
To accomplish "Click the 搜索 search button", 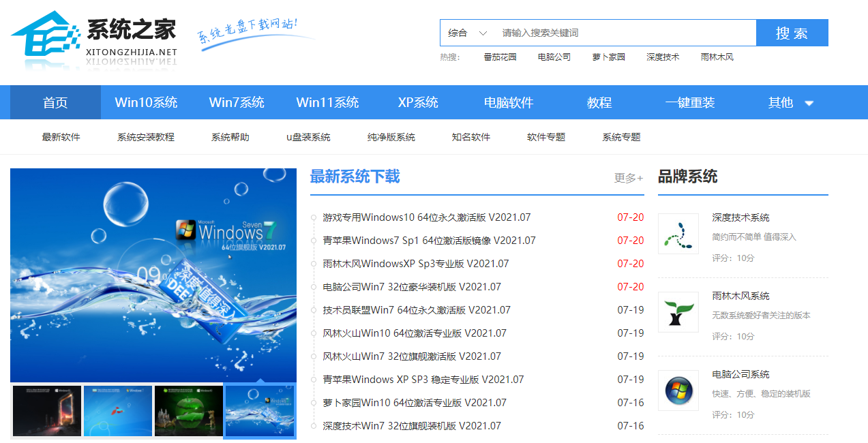I will 792,33.
